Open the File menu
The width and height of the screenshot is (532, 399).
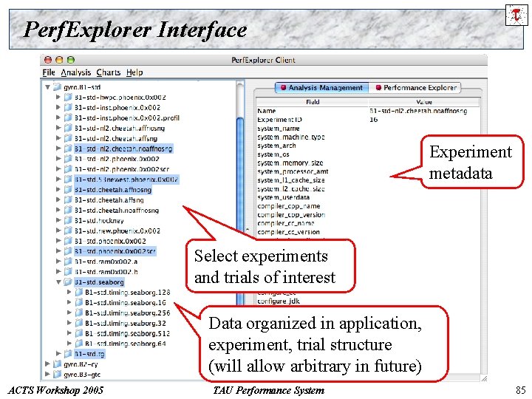point(49,72)
